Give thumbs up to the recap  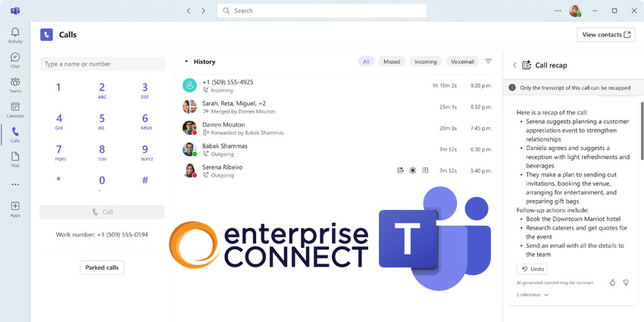point(612,283)
